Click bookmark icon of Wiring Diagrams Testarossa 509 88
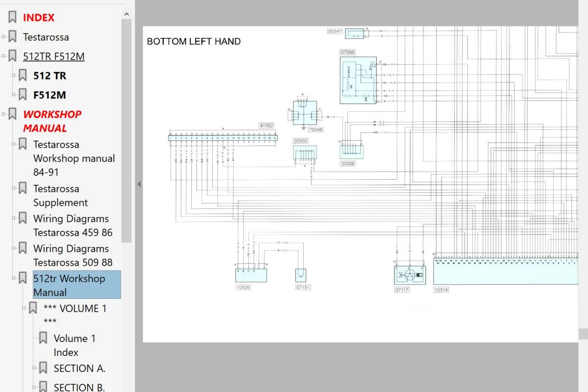 tap(23, 248)
